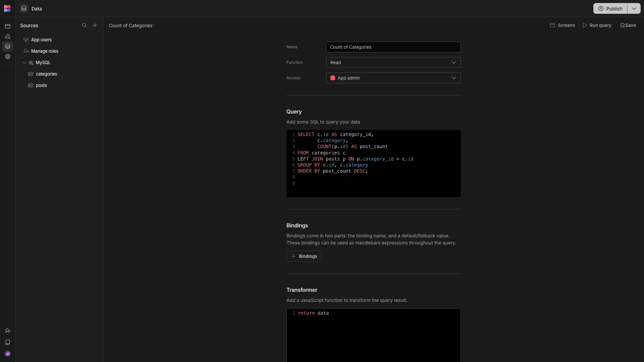Click the Publish button

610,8
